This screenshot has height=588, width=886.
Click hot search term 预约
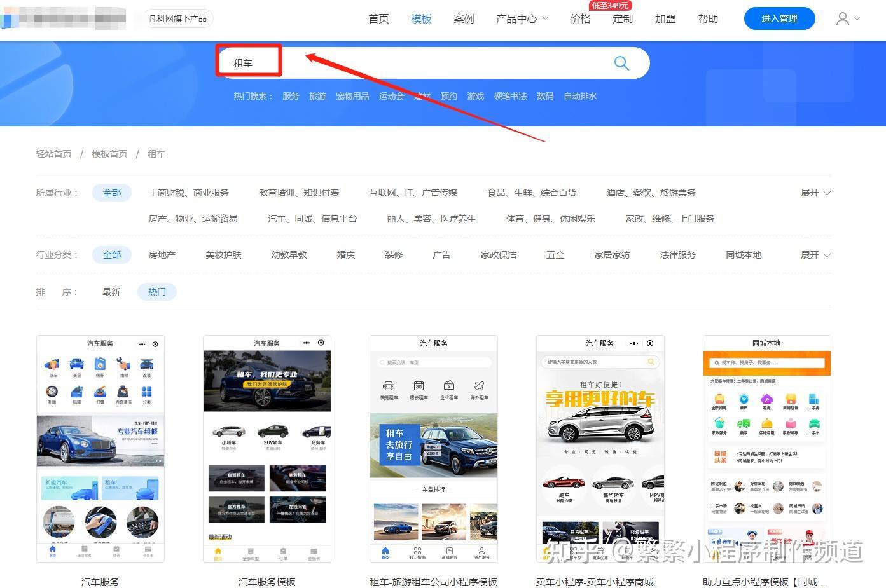click(449, 96)
